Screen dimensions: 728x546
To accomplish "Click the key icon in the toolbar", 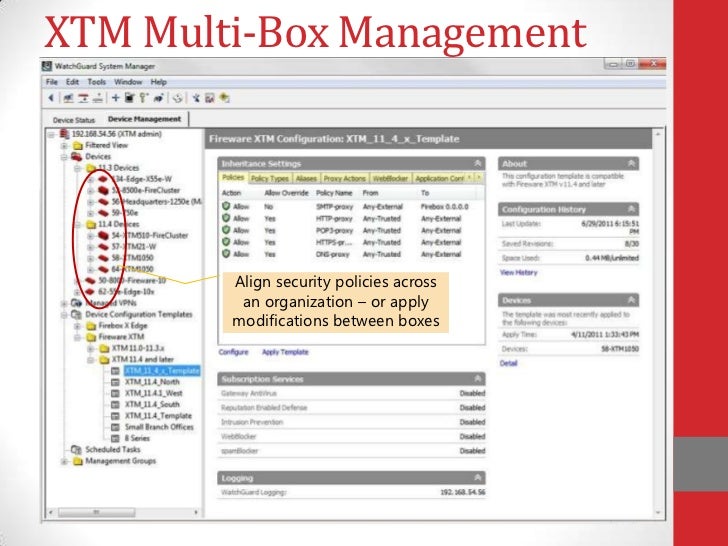I will pyautogui.click(x=143, y=98).
